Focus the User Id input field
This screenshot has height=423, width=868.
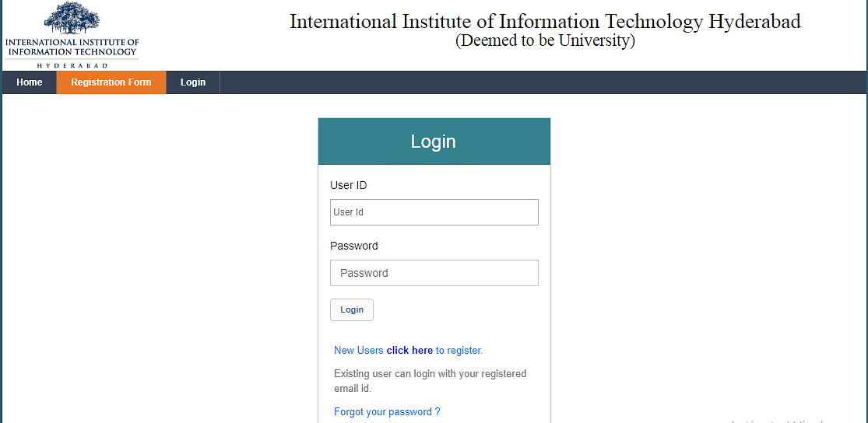pyautogui.click(x=434, y=212)
